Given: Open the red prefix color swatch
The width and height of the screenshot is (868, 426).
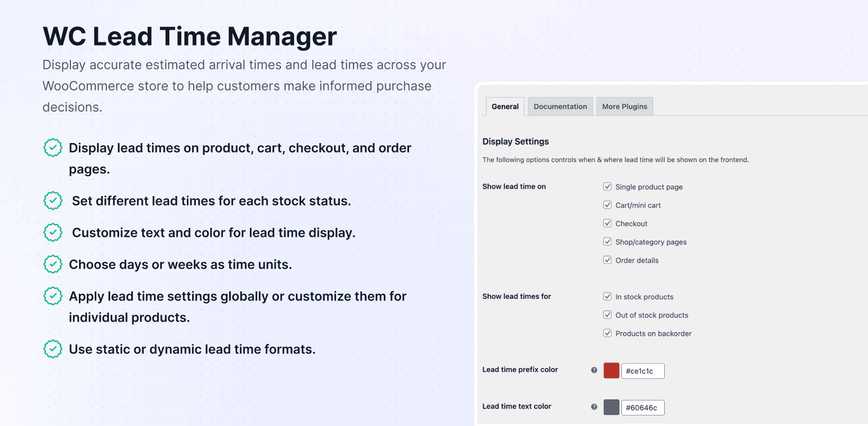Looking at the screenshot, I should (611, 371).
